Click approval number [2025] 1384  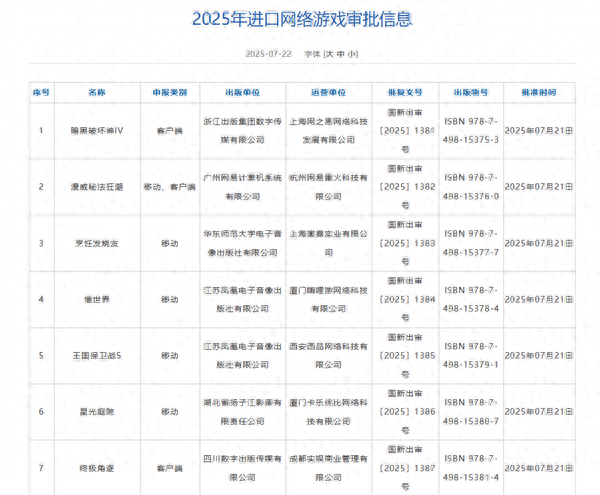tap(407, 300)
